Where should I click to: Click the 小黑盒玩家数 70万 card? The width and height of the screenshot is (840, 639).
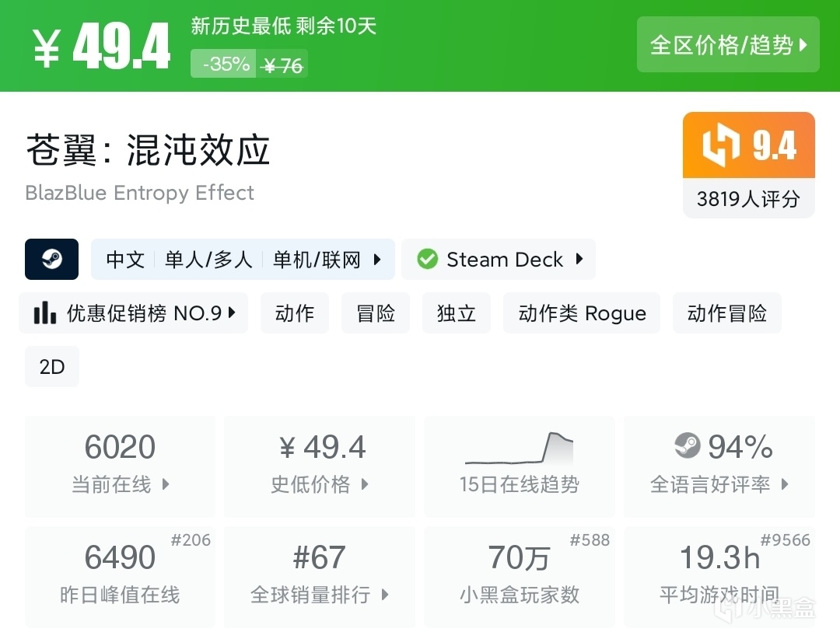(x=519, y=577)
